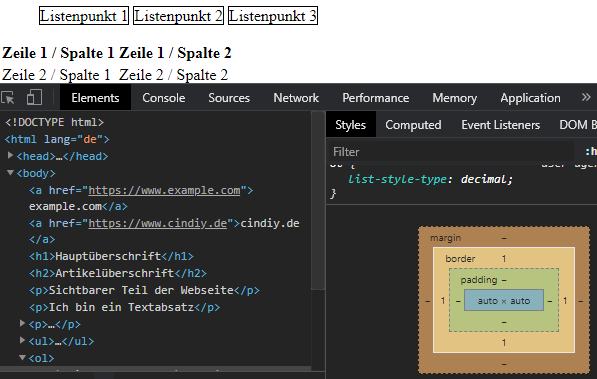597x379 pixels.
Task: Open the https://www.example.com href link
Action: tap(164, 190)
